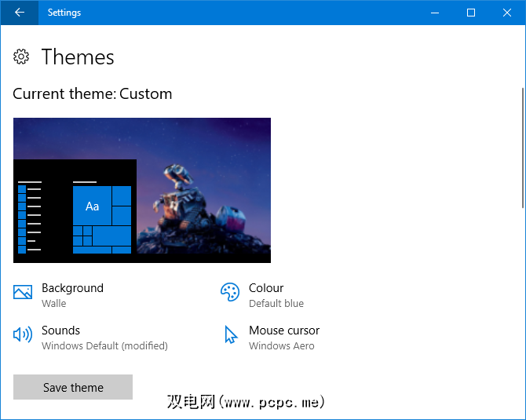The image size is (526, 420).
Task: Go back with the Settings back arrow
Action: click(20, 13)
